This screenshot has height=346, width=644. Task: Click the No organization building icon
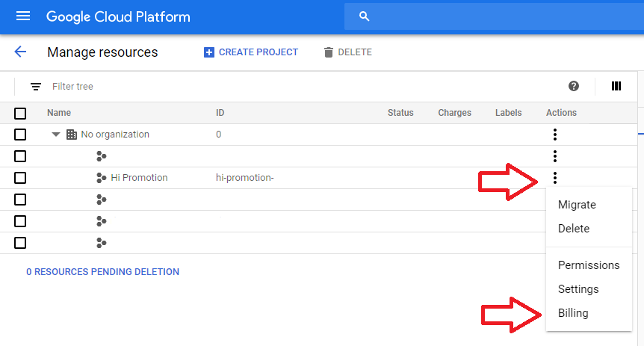pyautogui.click(x=72, y=135)
